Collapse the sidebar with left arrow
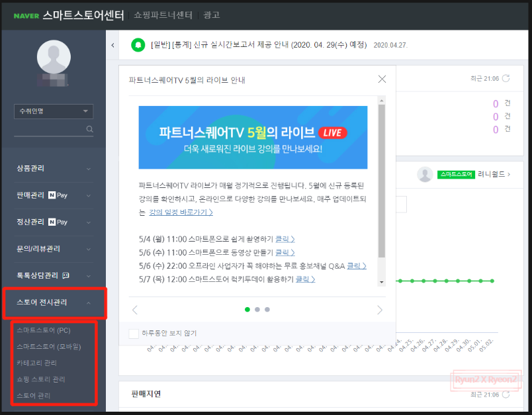Screen dimensions: 532x415 112,45
